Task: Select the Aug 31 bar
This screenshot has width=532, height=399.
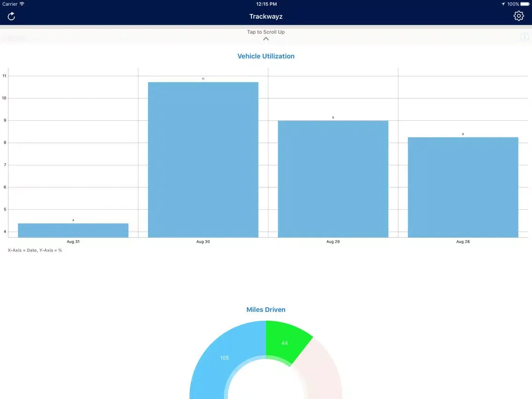Action: 73,230
